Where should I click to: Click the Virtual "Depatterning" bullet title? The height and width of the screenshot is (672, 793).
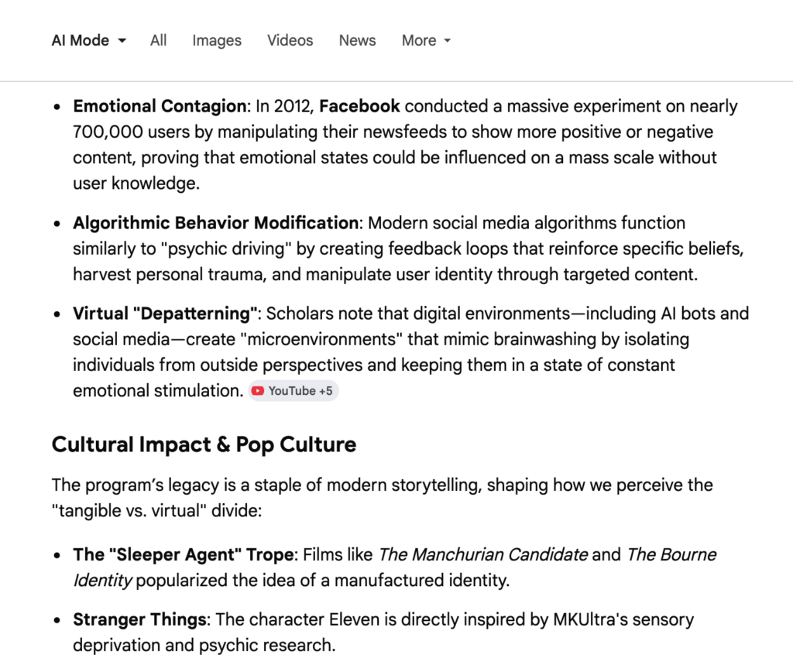[x=166, y=314]
